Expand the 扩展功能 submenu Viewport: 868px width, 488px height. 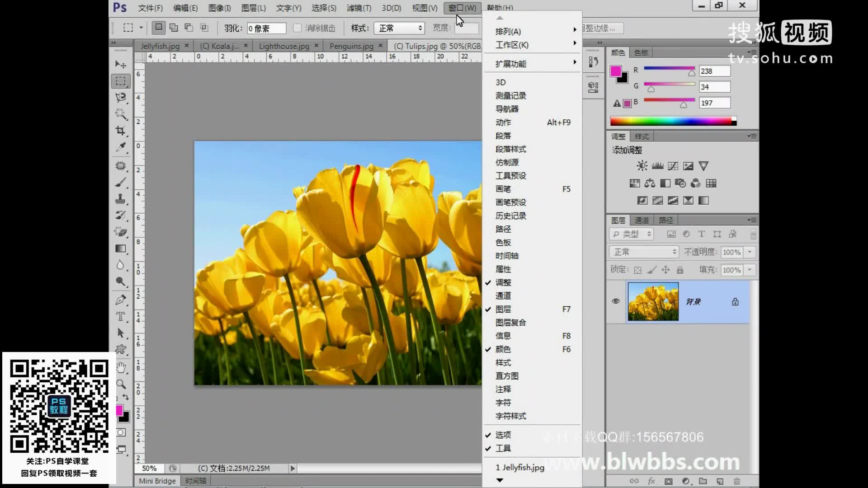(x=532, y=64)
